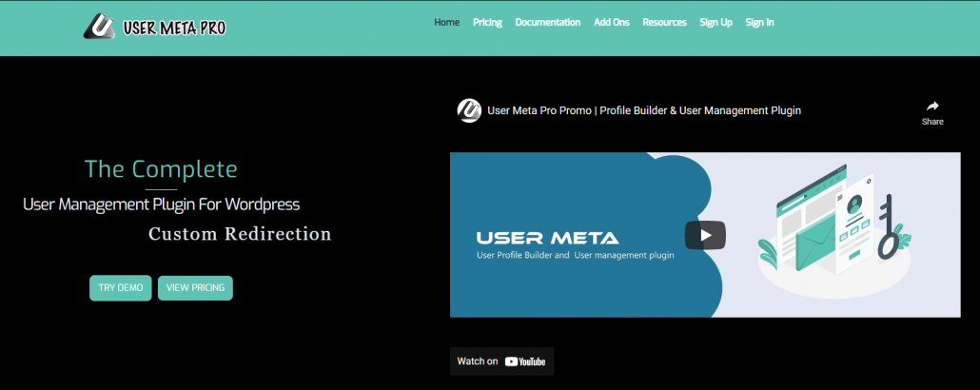The image size is (980, 390).
Task: Click the video Share arrow icon
Action: pos(932,107)
